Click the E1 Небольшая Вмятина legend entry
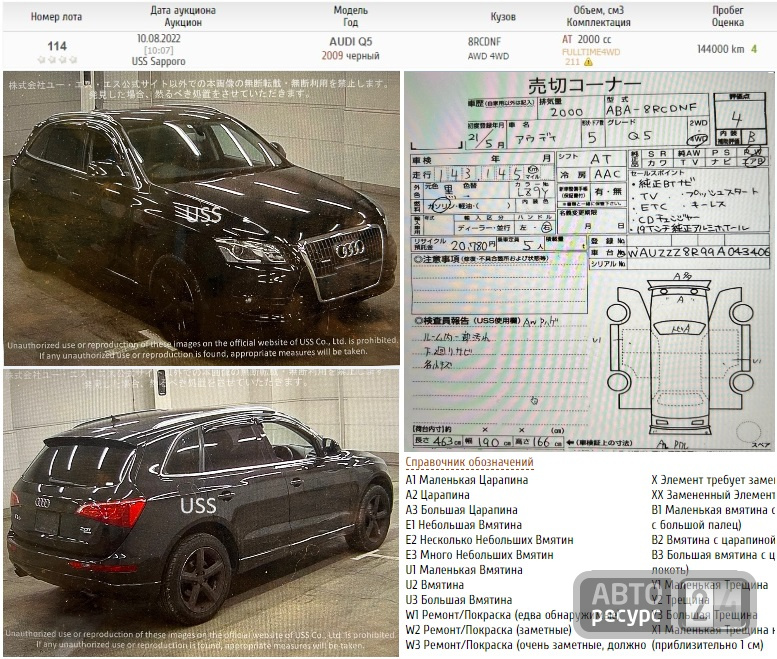Screen dimensions: 777x659 (x=463, y=525)
